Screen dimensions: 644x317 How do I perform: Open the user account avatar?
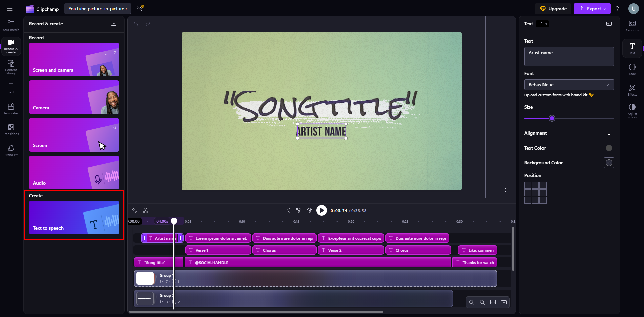[634, 9]
